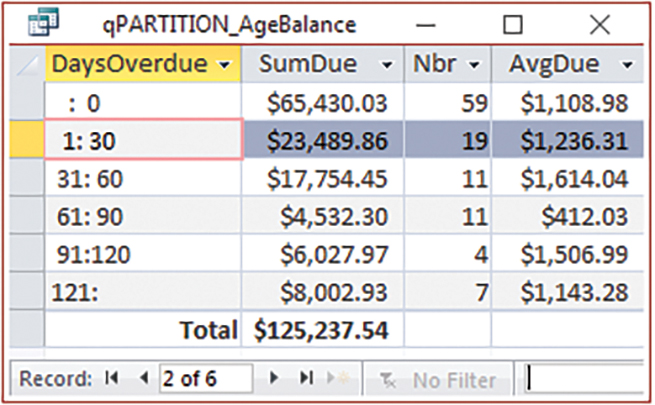655x405 pixels.
Task: Click the new blank record button
Action: (x=338, y=380)
